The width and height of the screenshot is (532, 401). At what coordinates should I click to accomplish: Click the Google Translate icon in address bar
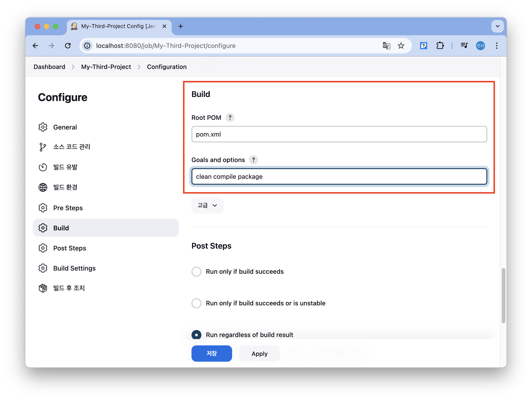click(386, 46)
